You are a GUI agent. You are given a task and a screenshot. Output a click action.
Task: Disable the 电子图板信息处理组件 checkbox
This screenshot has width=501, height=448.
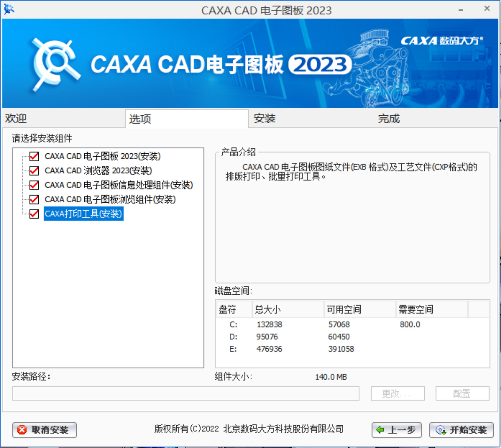tap(34, 185)
